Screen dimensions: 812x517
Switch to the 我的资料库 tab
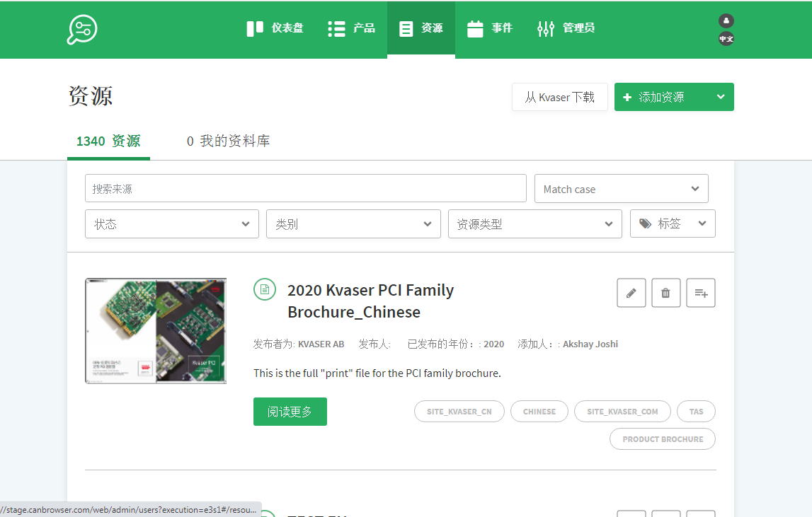[x=229, y=141]
